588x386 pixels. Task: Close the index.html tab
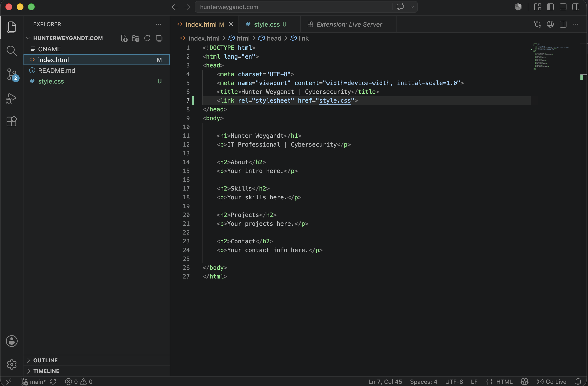(x=231, y=24)
